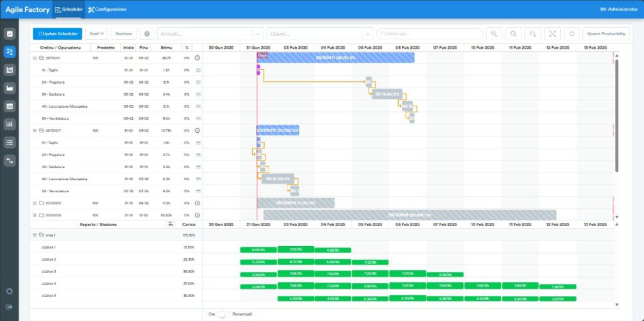
Task: Click the clock icon on order 25/00017 row
Action: [x=197, y=131]
